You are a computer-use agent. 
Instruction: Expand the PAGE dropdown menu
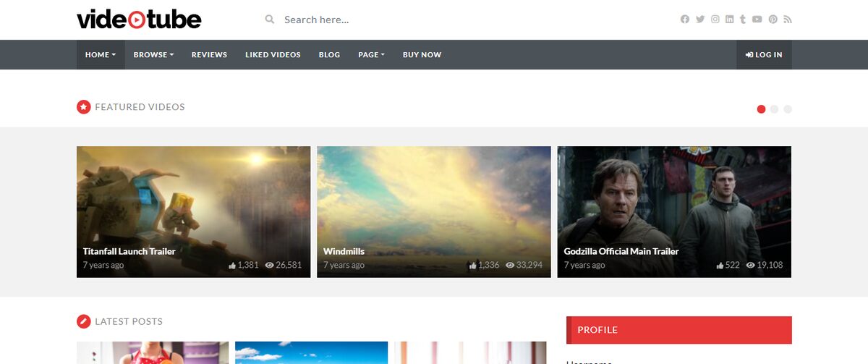[371, 55]
